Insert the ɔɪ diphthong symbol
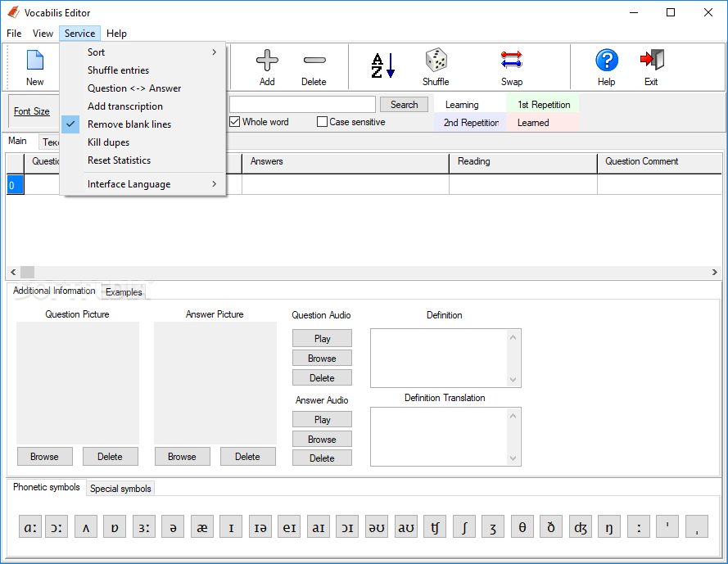 (347, 527)
